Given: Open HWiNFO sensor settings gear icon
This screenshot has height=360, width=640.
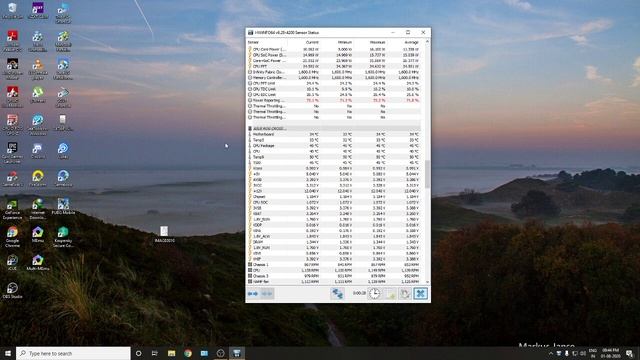Looking at the screenshot, I should tap(405, 293).
